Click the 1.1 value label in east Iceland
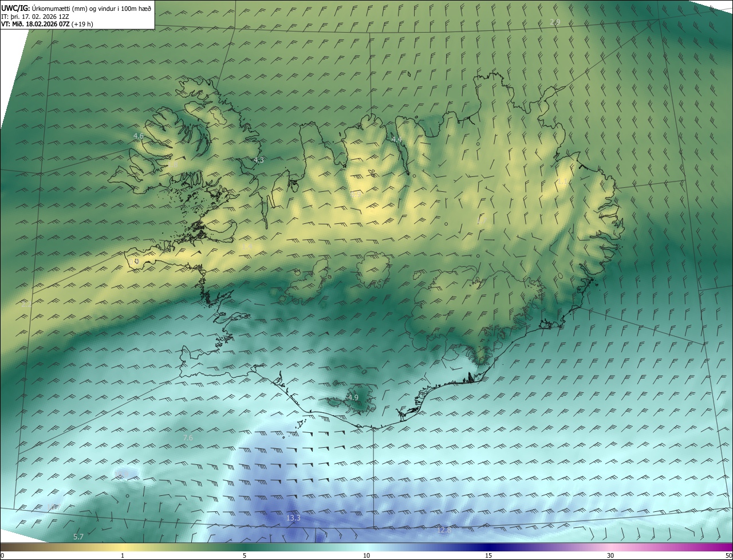The height and width of the screenshot is (560, 733). point(563,181)
